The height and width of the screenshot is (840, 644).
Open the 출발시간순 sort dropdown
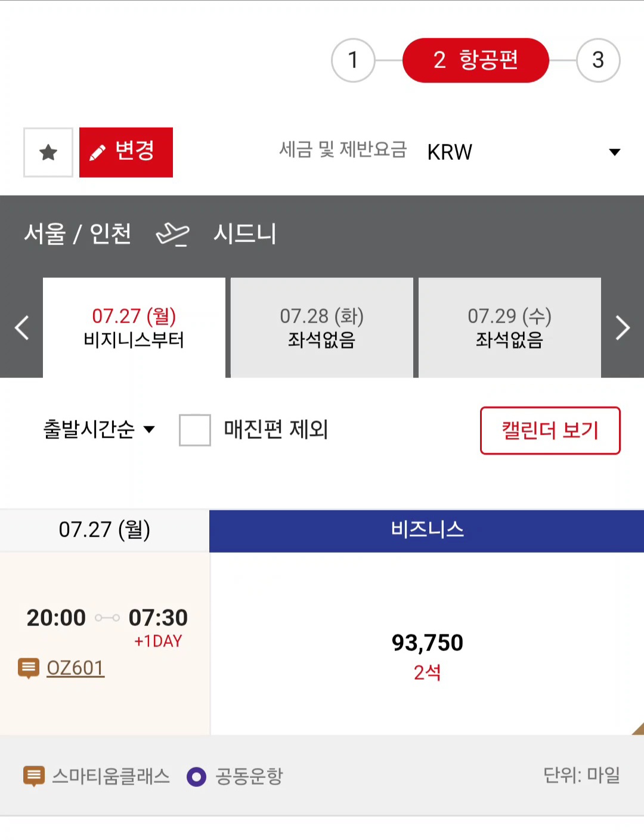point(99,429)
